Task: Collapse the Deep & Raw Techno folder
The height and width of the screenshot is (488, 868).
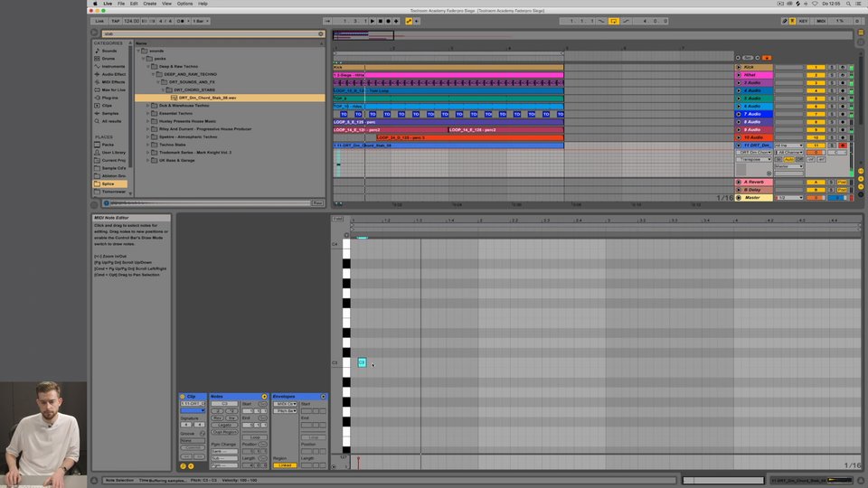Action: tap(147, 66)
